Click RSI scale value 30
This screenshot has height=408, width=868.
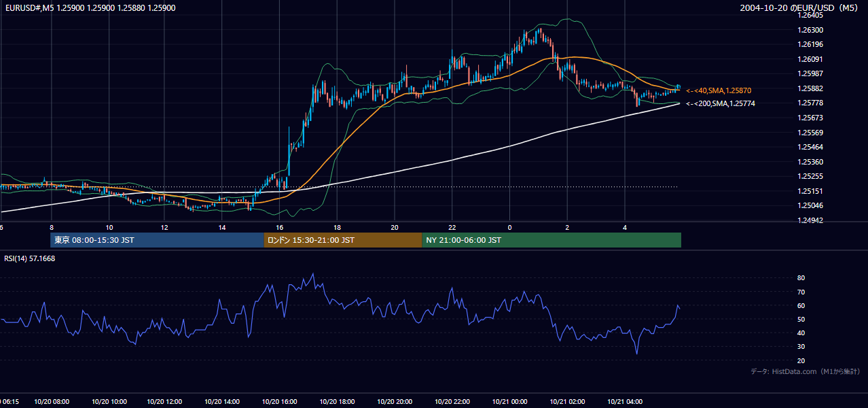click(801, 347)
